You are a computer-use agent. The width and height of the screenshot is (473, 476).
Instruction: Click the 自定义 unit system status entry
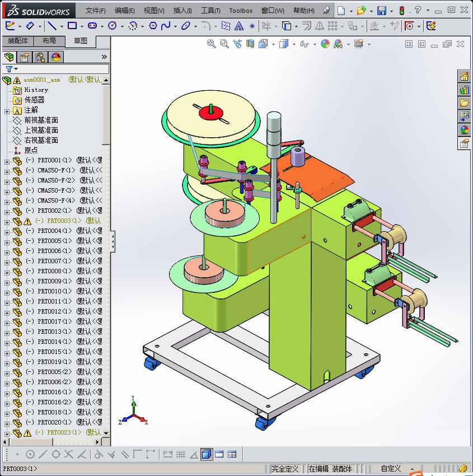point(391,469)
